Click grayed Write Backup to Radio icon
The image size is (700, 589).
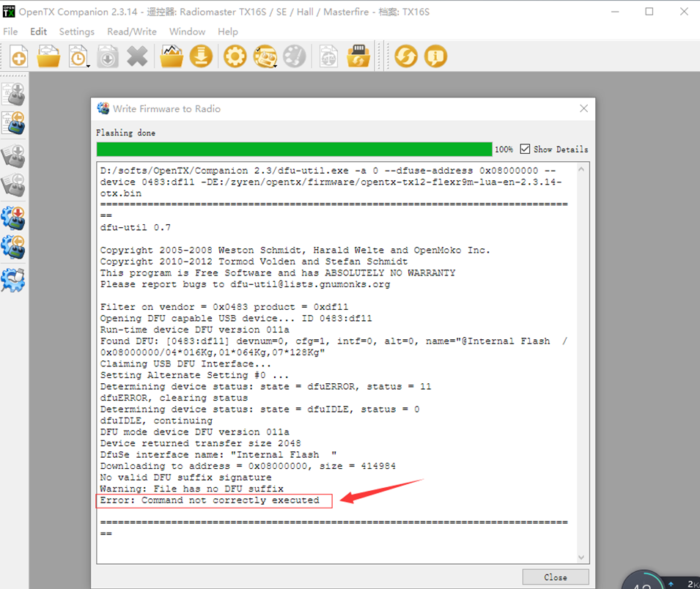coord(13,156)
